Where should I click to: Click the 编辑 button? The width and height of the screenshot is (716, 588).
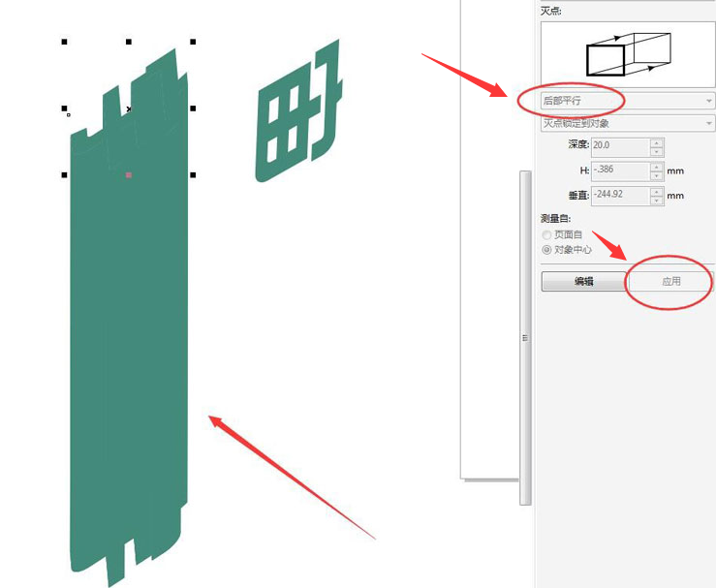click(584, 281)
